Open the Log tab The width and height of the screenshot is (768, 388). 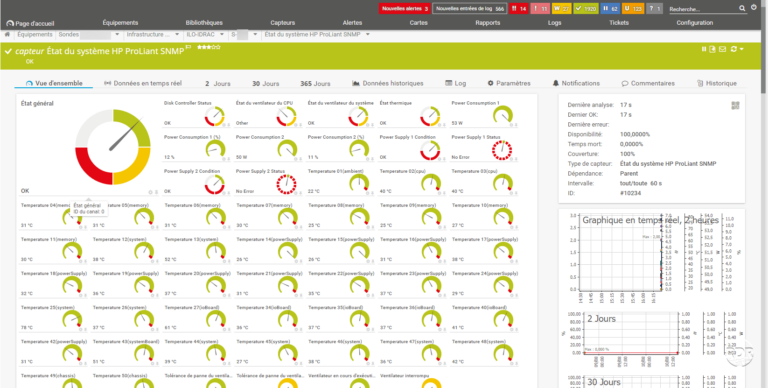pyautogui.click(x=456, y=83)
